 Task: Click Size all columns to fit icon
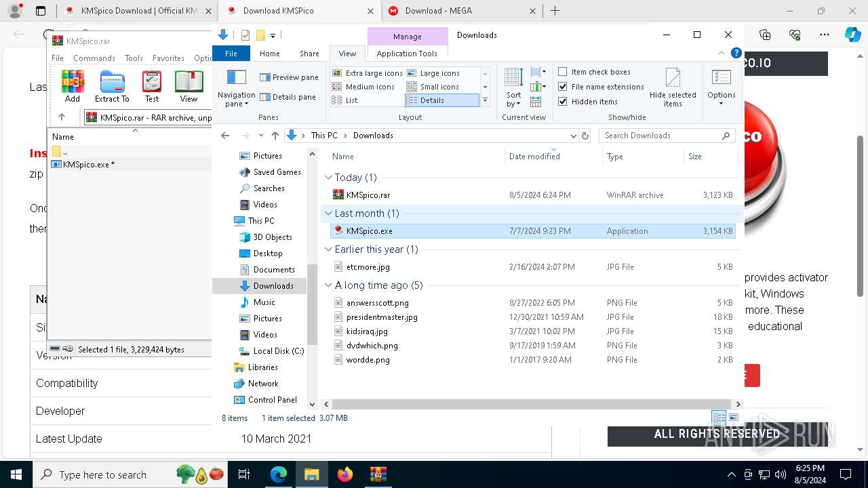pos(536,102)
